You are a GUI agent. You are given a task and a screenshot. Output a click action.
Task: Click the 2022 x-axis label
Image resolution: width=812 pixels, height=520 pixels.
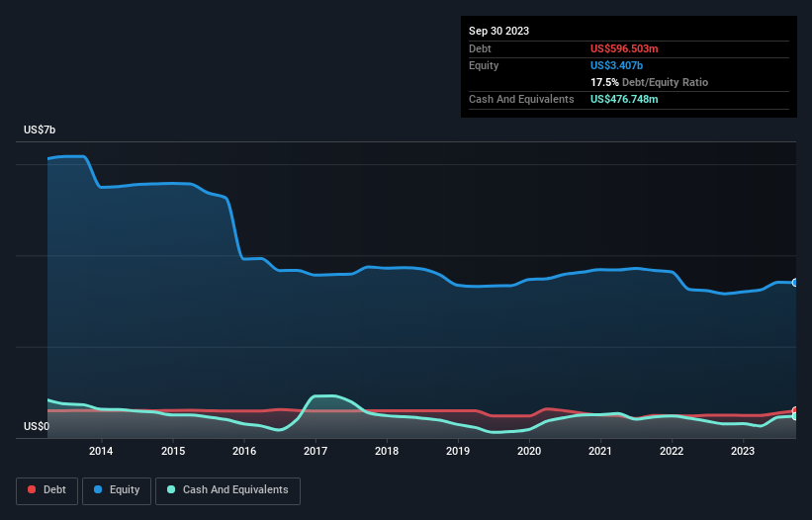point(672,451)
